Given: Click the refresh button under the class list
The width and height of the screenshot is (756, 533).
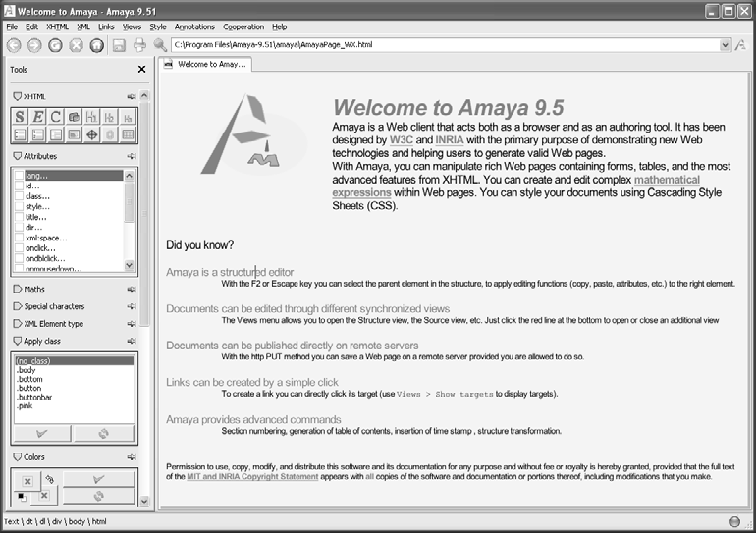Looking at the screenshot, I should pyautogui.click(x=104, y=434).
